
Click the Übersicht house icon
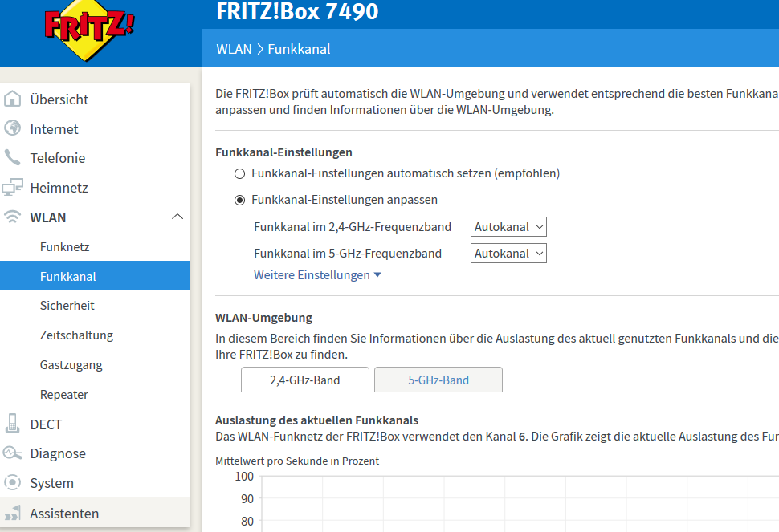click(x=12, y=99)
